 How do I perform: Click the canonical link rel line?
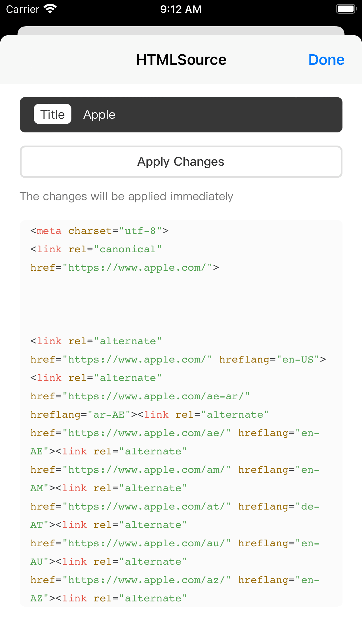point(96,249)
